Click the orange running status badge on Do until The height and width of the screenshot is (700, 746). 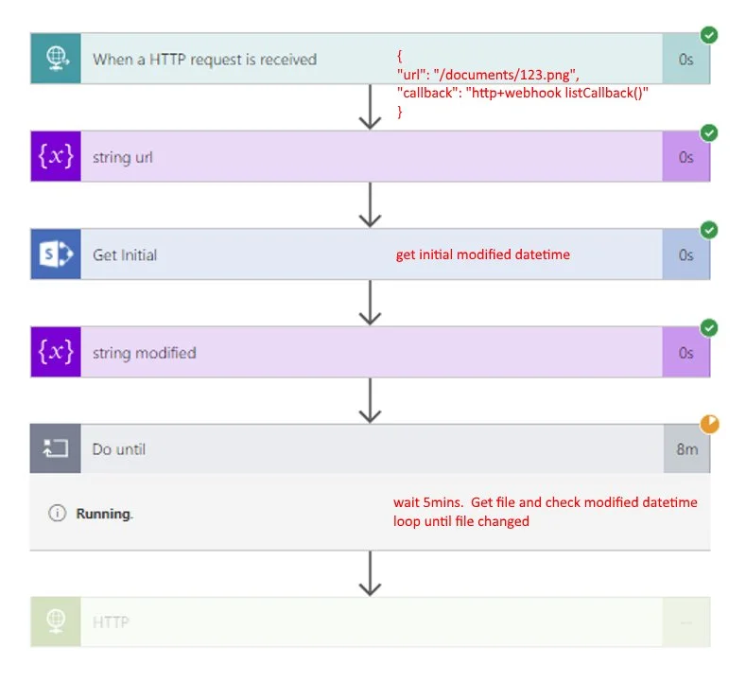click(709, 425)
